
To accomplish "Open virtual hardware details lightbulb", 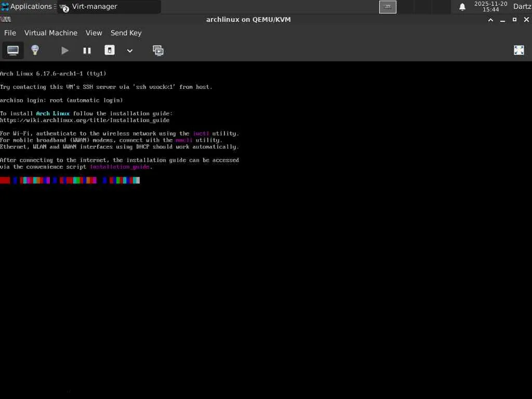I will [35, 50].
